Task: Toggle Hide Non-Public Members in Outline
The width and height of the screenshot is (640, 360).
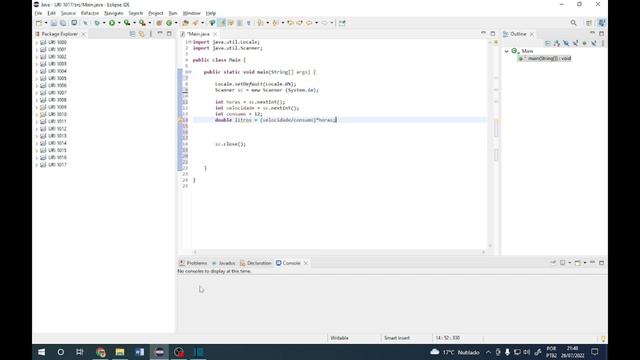Action: click(x=584, y=43)
